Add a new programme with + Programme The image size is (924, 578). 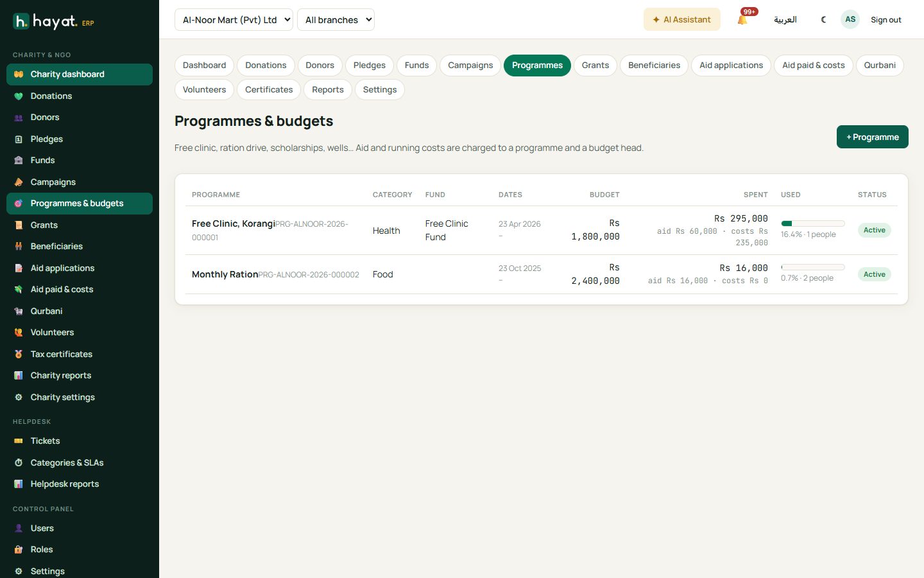pos(873,137)
